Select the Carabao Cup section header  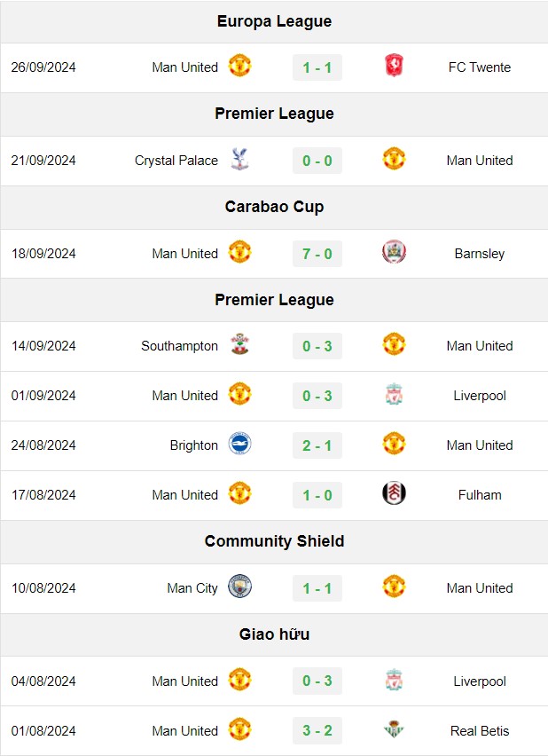[274, 207]
